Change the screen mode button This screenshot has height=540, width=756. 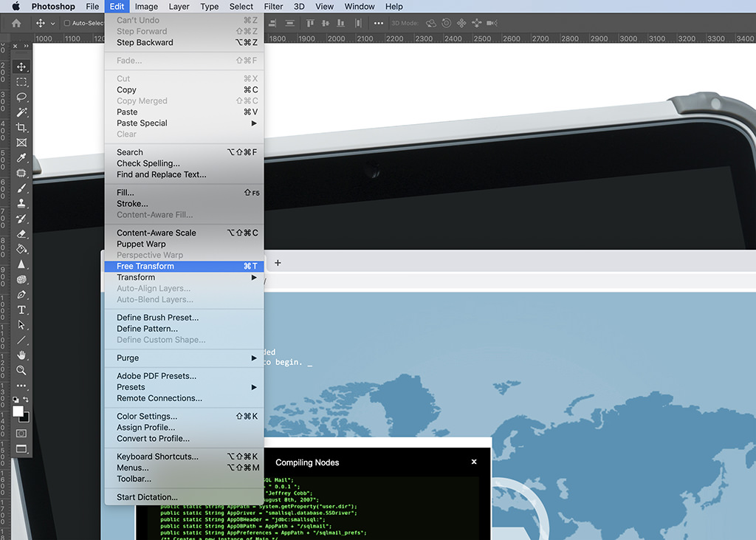(x=21, y=449)
